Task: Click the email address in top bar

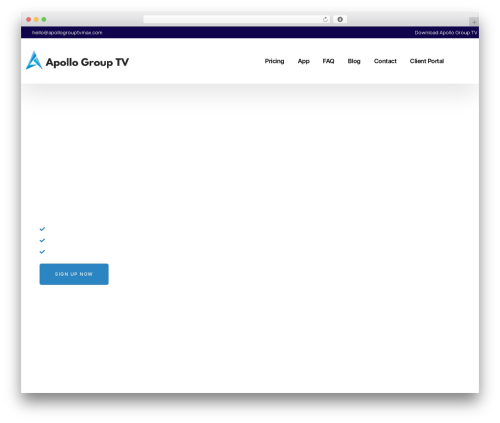Action: coord(67,33)
